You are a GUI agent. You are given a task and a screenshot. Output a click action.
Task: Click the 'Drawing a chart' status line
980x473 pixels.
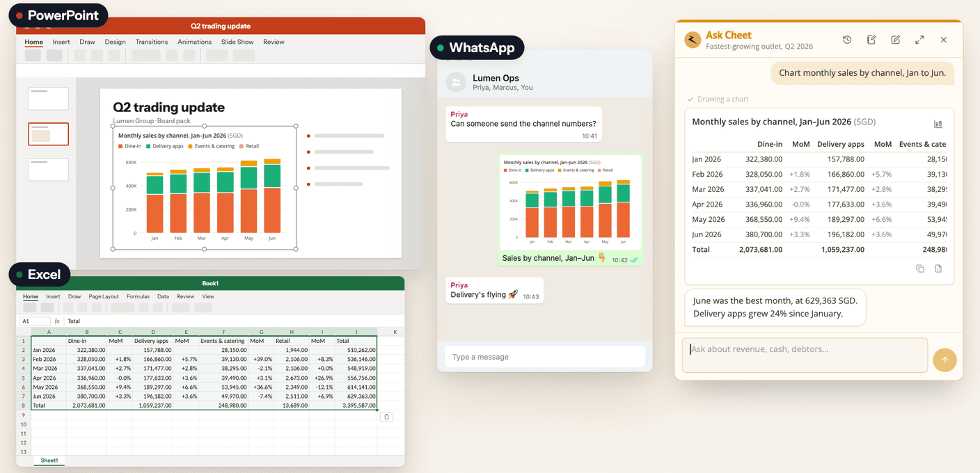coord(718,99)
